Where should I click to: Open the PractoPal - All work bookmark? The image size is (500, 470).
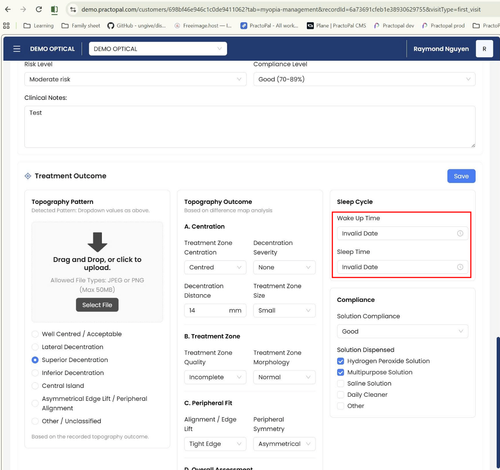coord(269,26)
